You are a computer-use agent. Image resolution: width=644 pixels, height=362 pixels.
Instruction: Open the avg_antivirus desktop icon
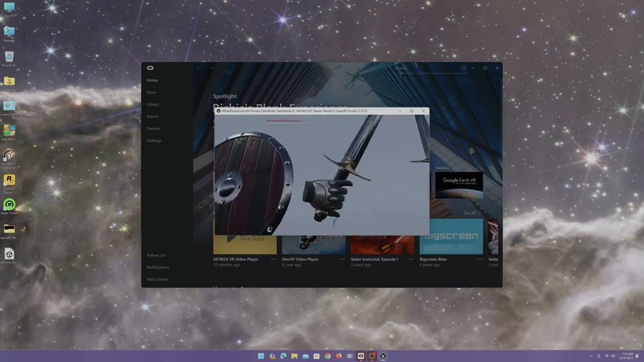(x=9, y=133)
